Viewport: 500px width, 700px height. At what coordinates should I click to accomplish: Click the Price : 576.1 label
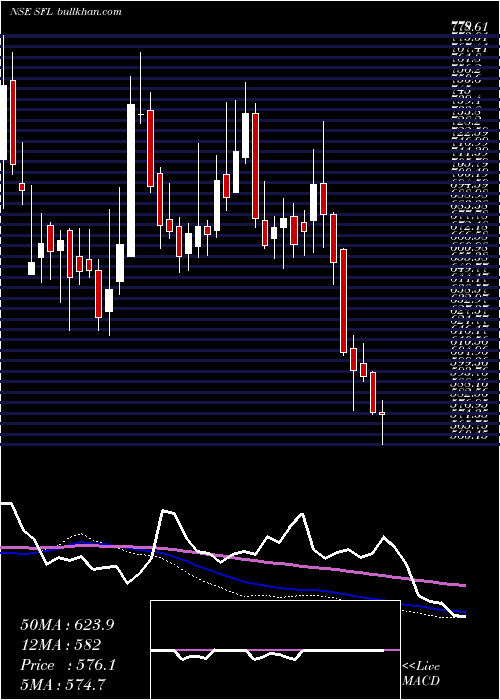coord(68,665)
